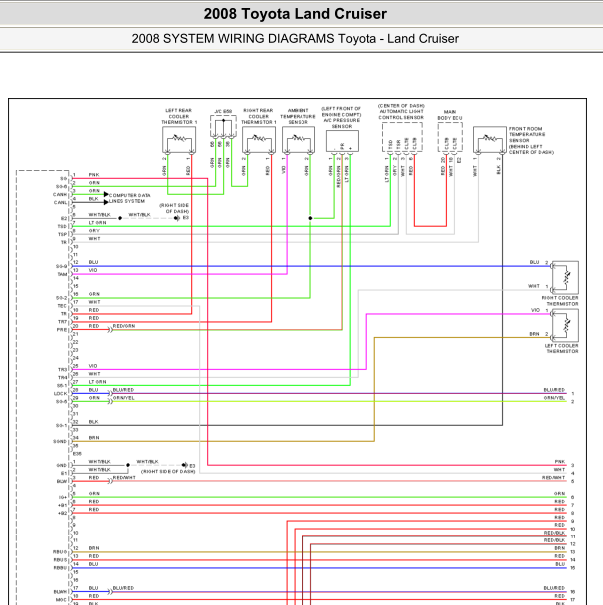The width and height of the screenshot is (603, 605).
Task: Click the 'PNK' wire label at pin 1
Action: click(94, 175)
